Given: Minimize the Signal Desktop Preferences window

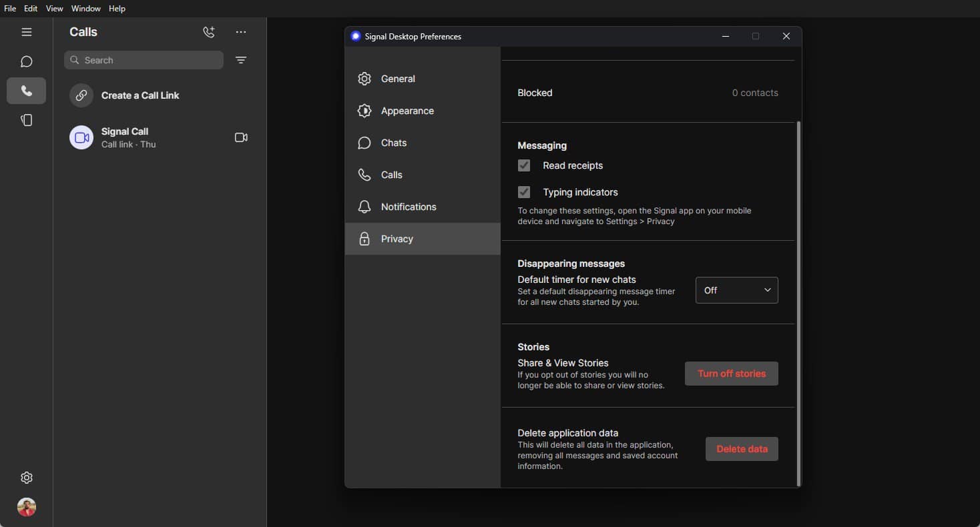Looking at the screenshot, I should point(725,36).
